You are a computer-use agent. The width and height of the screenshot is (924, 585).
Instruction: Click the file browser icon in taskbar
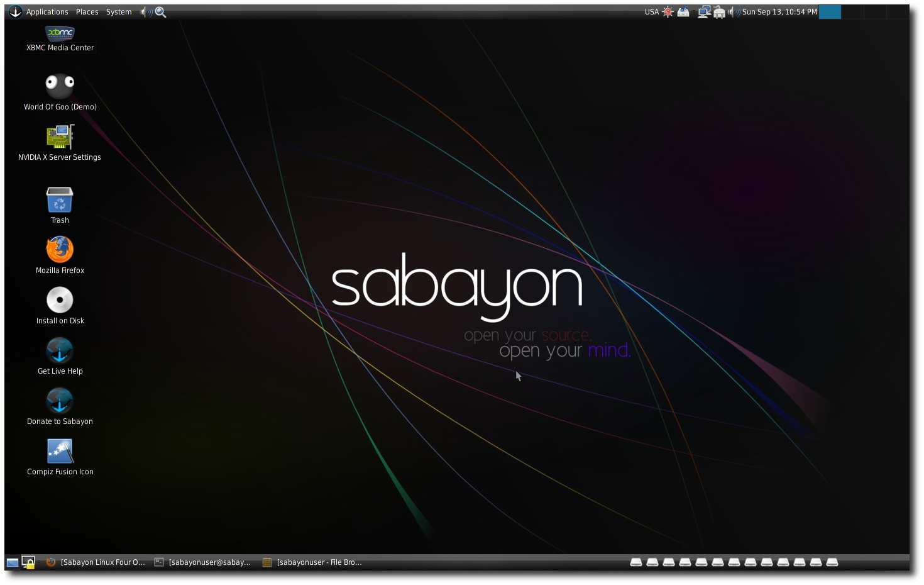267,562
